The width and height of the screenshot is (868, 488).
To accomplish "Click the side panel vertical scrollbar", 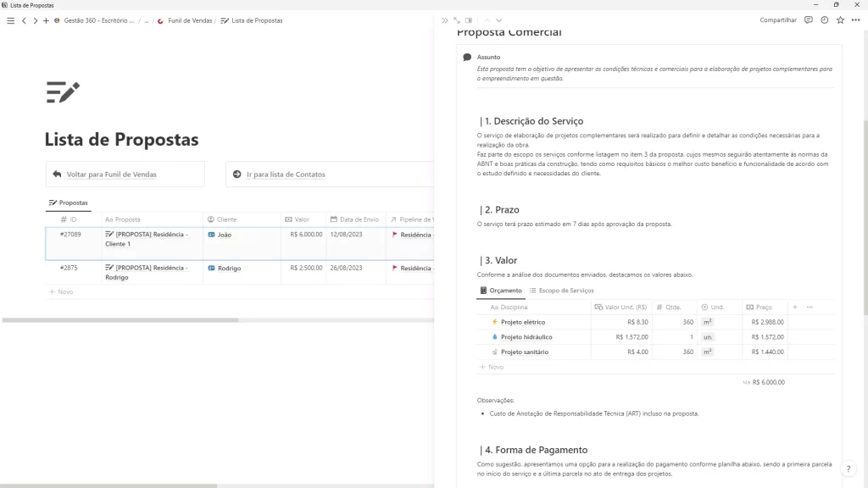I will [x=865, y=217].
